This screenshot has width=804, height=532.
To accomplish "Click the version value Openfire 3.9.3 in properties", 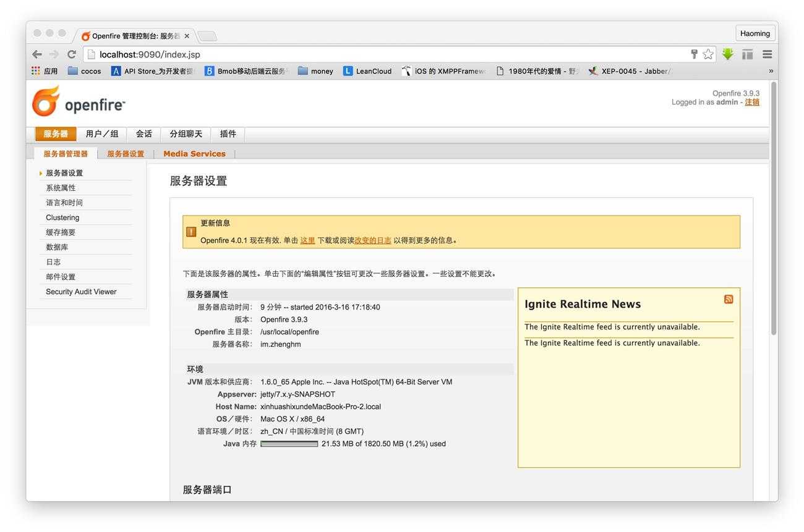I will 284,319.
